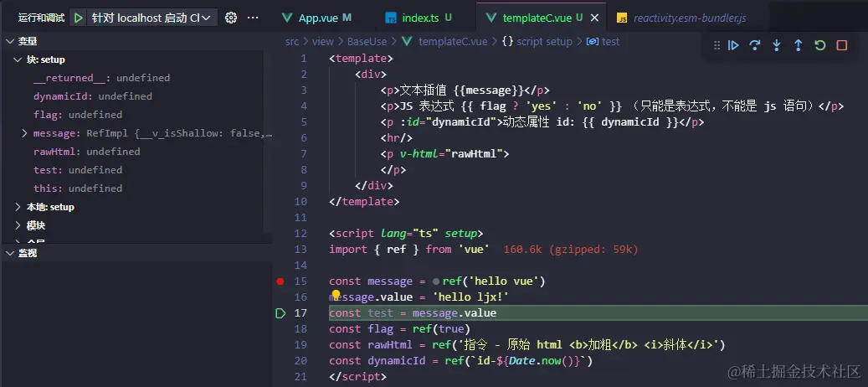
Task: Expand the message RefImpl variable
Action: (x=24, y=133)
